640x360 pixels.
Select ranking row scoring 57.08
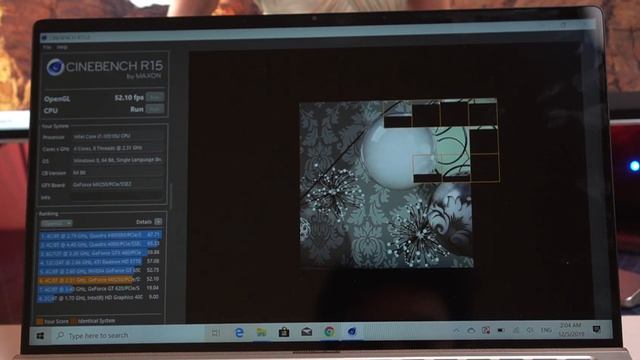(x=100, y=261)
